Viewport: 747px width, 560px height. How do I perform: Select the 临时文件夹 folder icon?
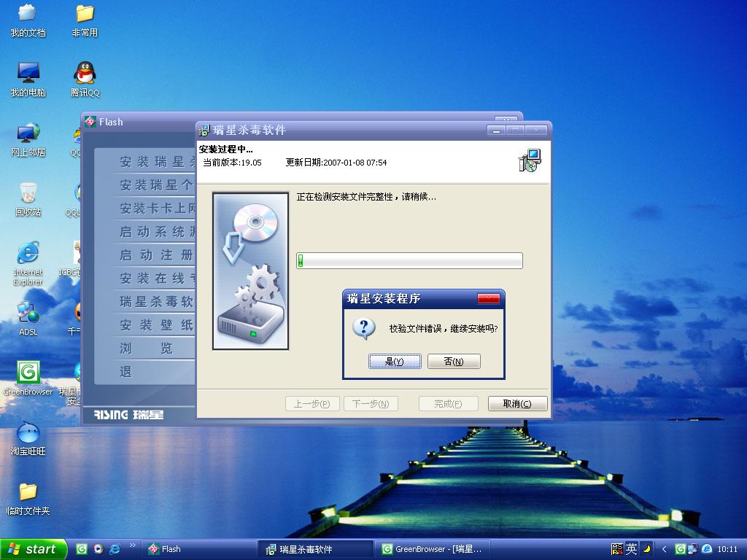tap(28, 499)
